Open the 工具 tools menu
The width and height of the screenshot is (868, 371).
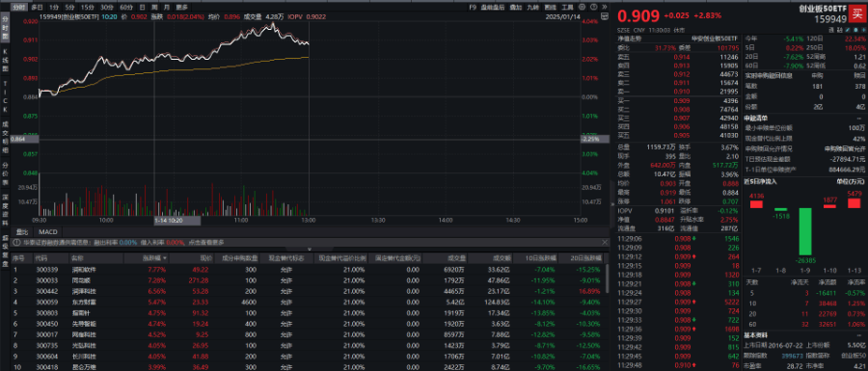[567, 8]
